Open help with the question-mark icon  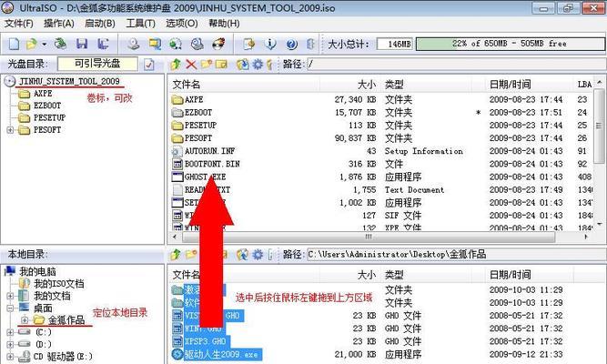coord(291,45)
